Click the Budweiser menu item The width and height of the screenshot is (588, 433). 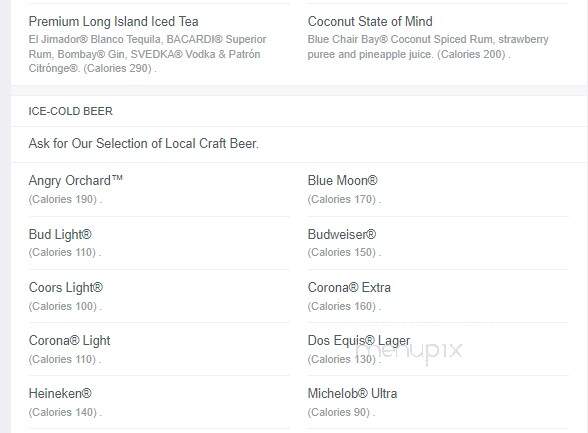[x=342, y=235]
